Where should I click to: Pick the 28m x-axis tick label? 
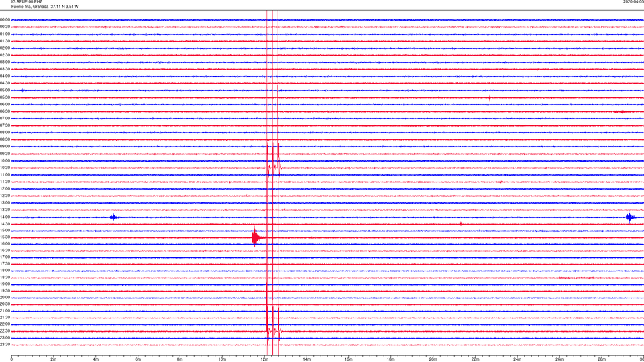[x=601, y=359]
